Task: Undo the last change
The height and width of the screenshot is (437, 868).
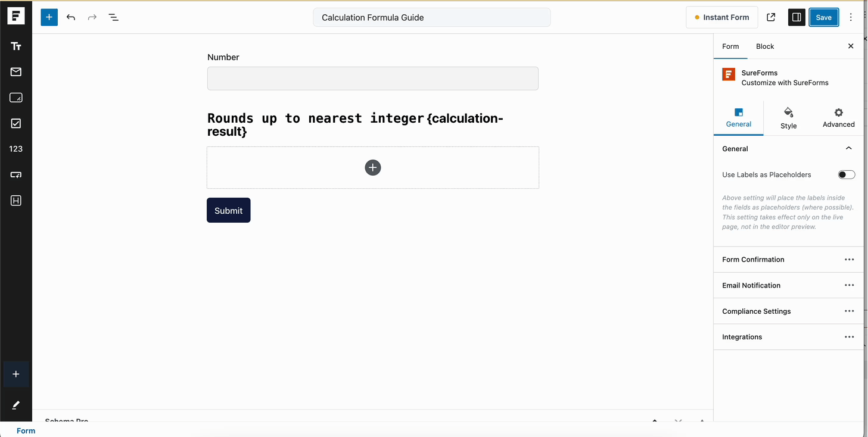Action: click(x=70, y=17)
